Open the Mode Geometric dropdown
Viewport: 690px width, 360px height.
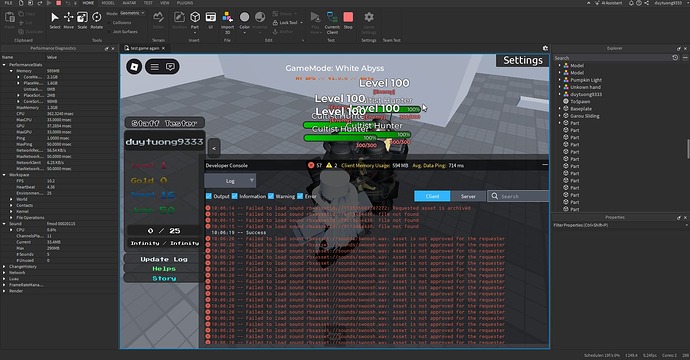click(x=132, y=13)
